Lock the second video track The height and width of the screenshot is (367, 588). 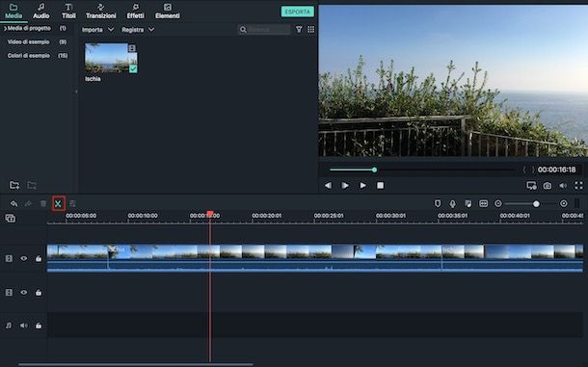(39, 293)
